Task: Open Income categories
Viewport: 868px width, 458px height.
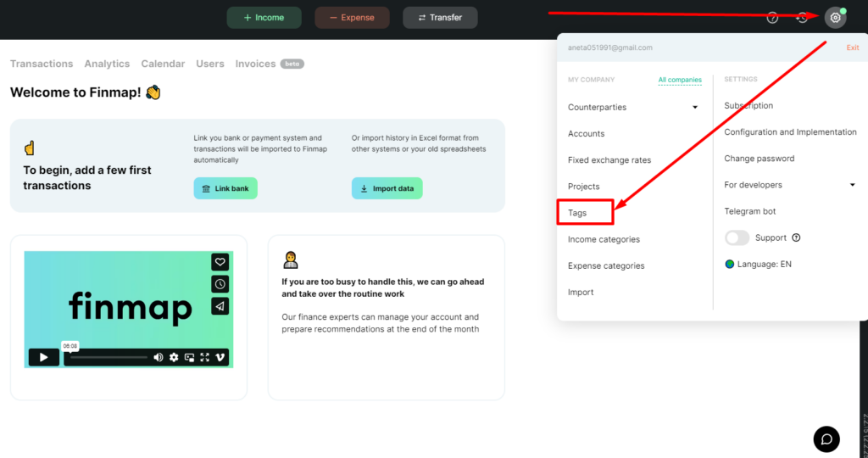Action: coord(604,239)
